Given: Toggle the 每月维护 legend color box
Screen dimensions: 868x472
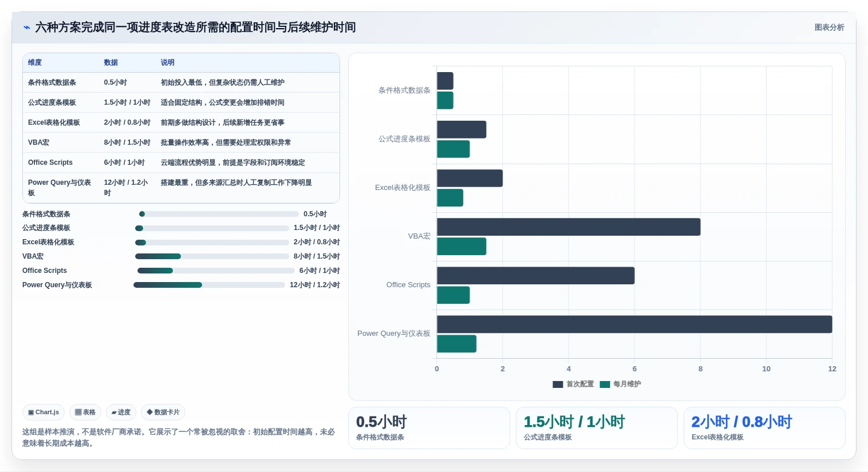Looking at the screenshot, I should click(x=605, y=384).
